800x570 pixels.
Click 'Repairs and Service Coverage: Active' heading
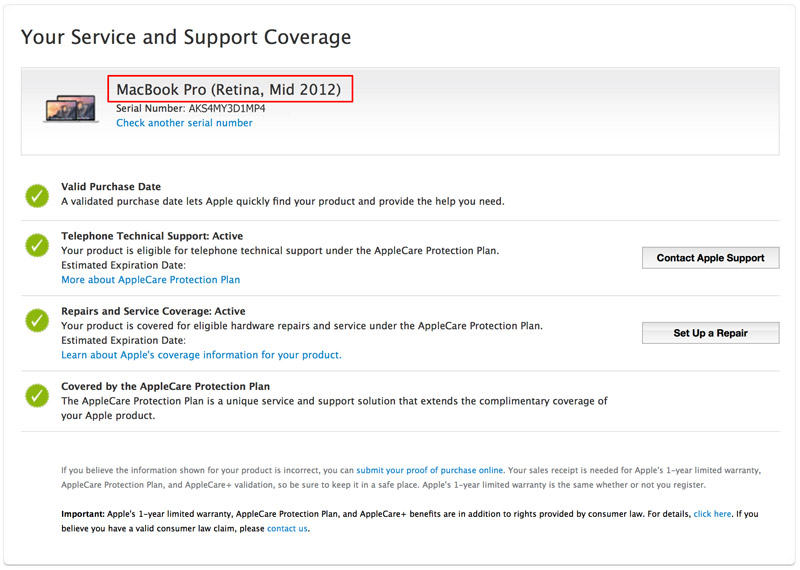pos(153,311)
